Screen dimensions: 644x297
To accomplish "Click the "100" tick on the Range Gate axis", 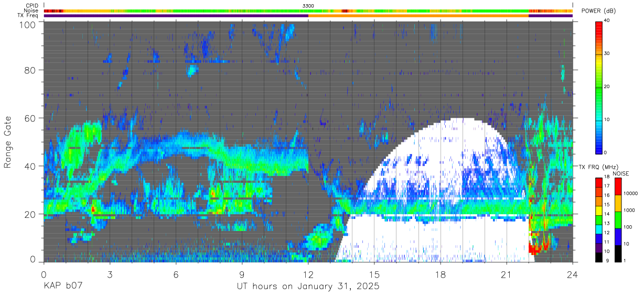I will [27, 25].
